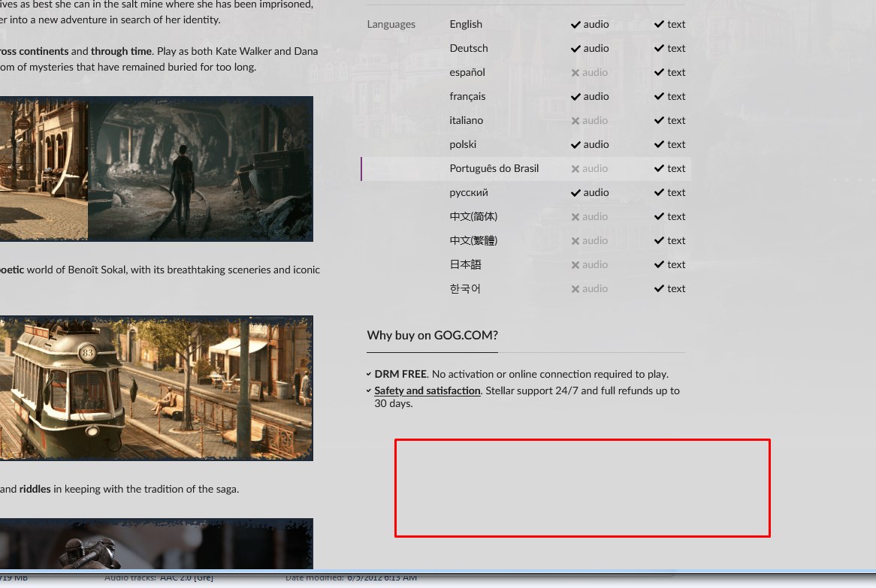Select the 日本語 language name
The image size is (876, 588).
click(x=465, y=264)
